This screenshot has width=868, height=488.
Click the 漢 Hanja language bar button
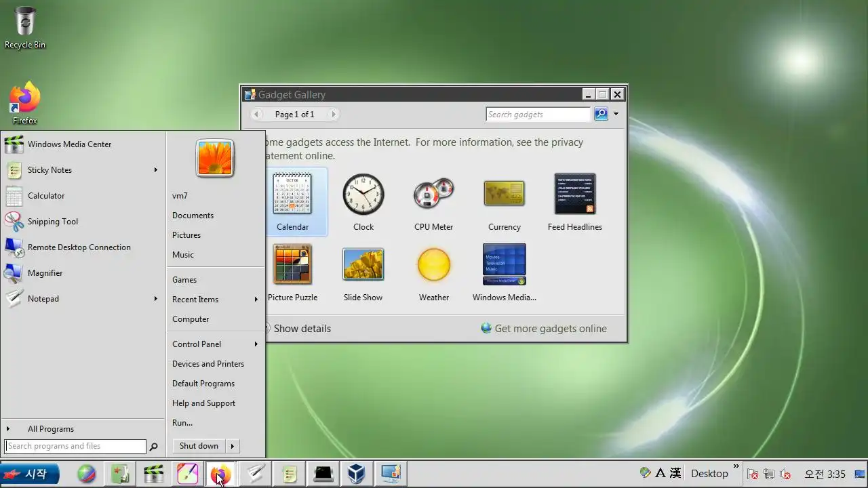tap(675, 473)
